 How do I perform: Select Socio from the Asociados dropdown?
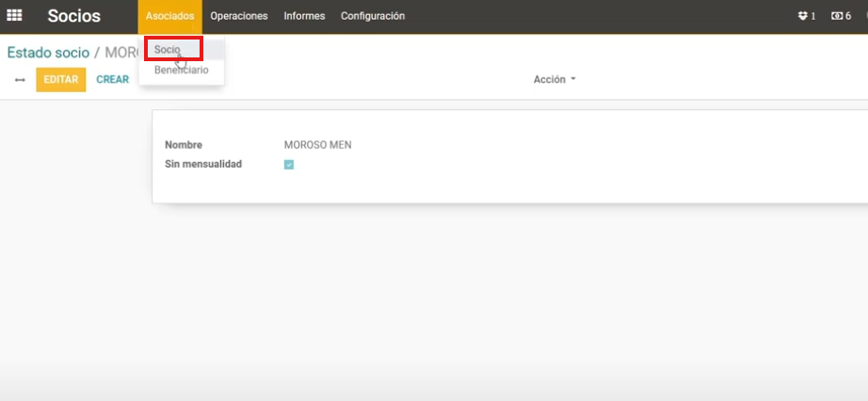168,49
